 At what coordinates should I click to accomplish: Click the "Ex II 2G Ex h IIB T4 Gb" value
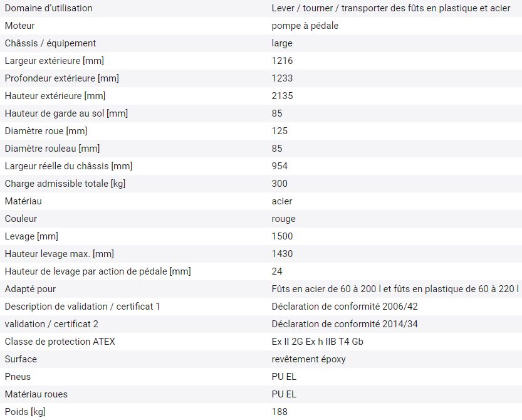317,342
